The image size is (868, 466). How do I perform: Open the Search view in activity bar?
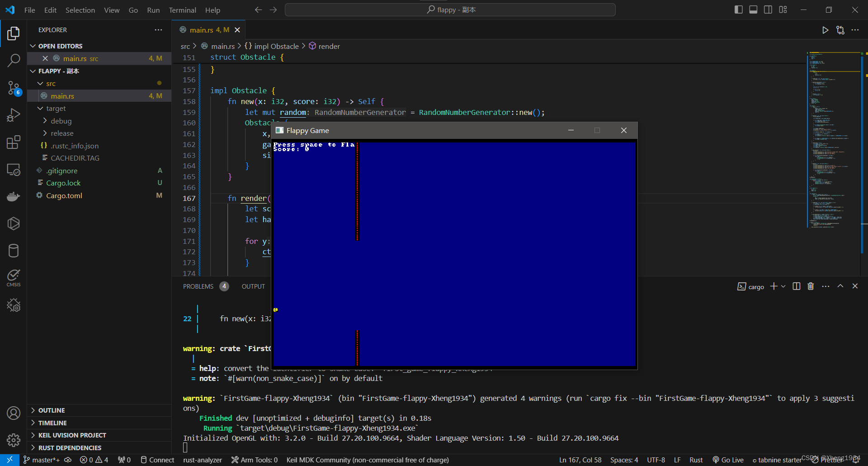coord(14,60)
